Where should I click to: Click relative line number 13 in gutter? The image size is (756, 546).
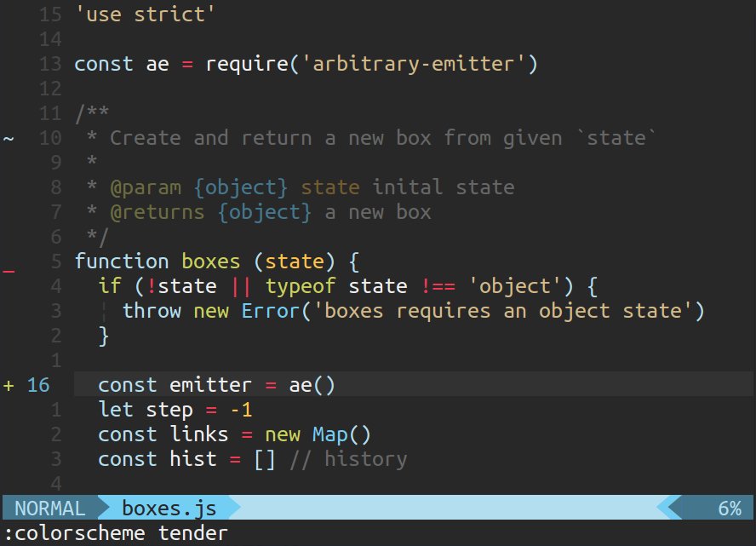click(x=50, y=64)
